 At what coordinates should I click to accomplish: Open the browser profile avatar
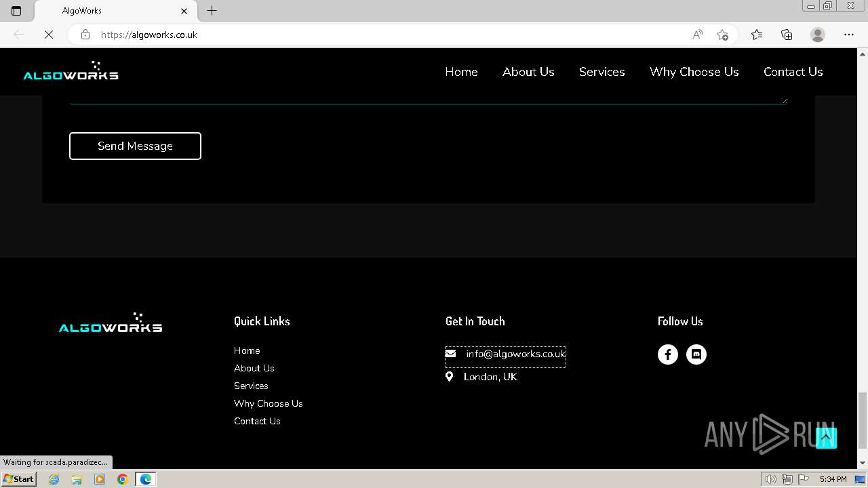818,35
